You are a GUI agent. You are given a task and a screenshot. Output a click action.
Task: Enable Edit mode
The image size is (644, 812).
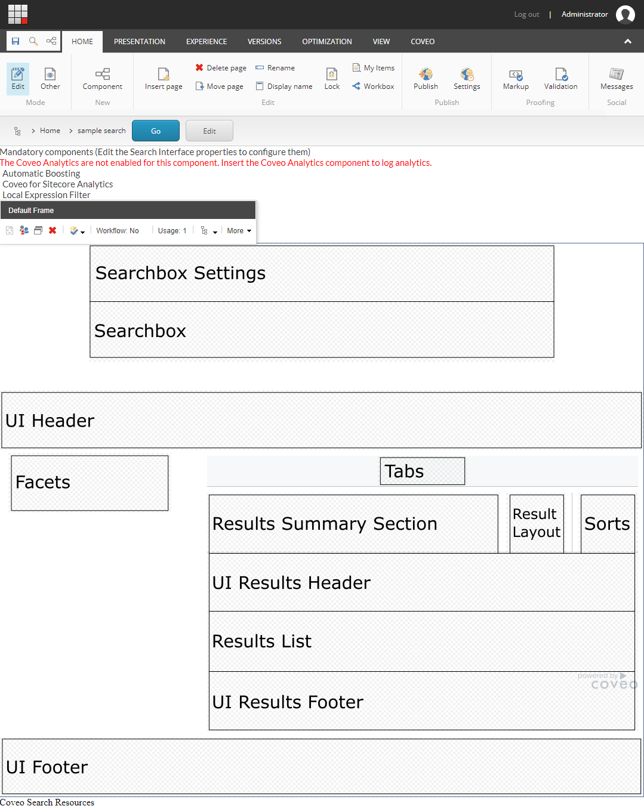pyautogui.click(x=17, y=78)
